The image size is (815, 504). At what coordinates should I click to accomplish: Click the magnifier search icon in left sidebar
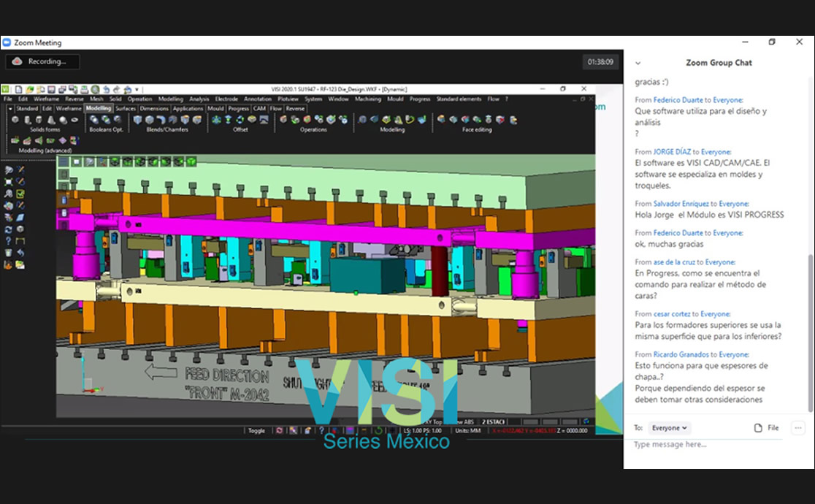pyautogui.click(x=8, y=194)
